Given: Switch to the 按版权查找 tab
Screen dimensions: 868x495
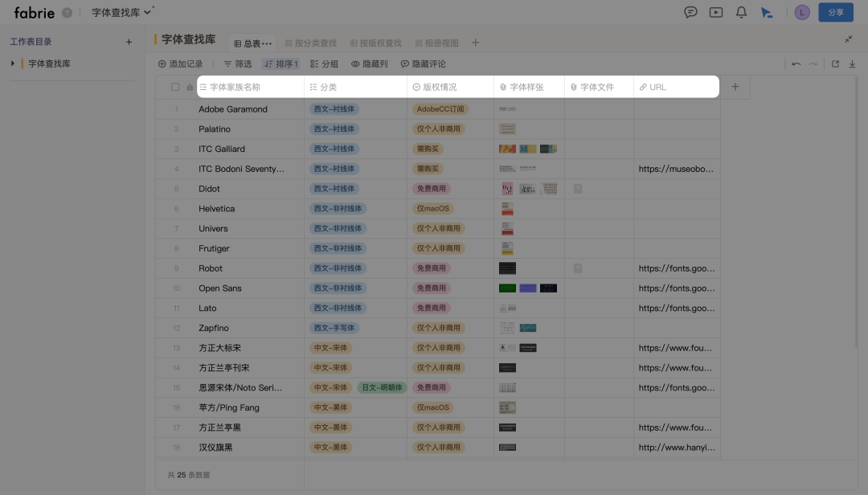Looking at the screenshot, I should click(376, 43).
